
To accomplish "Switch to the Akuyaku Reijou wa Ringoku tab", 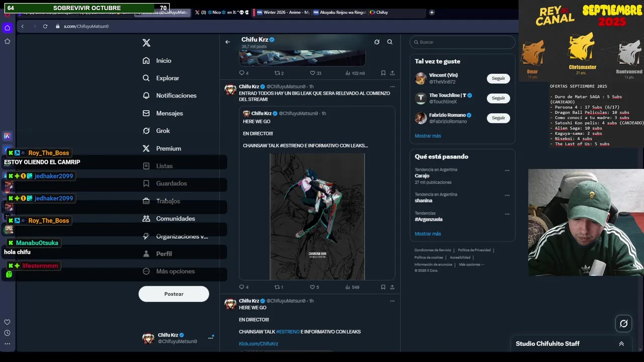I will pos(339,12).
